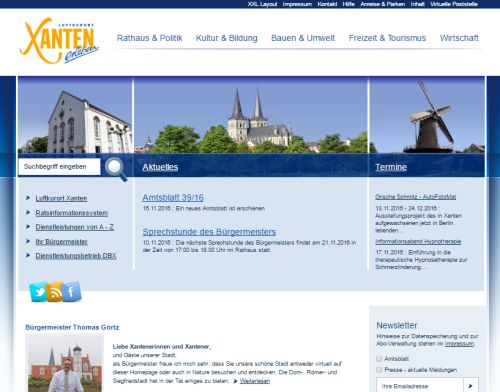500x392 pixels.
Task: Switch to XXL Layout
Action: pos(262,4)
